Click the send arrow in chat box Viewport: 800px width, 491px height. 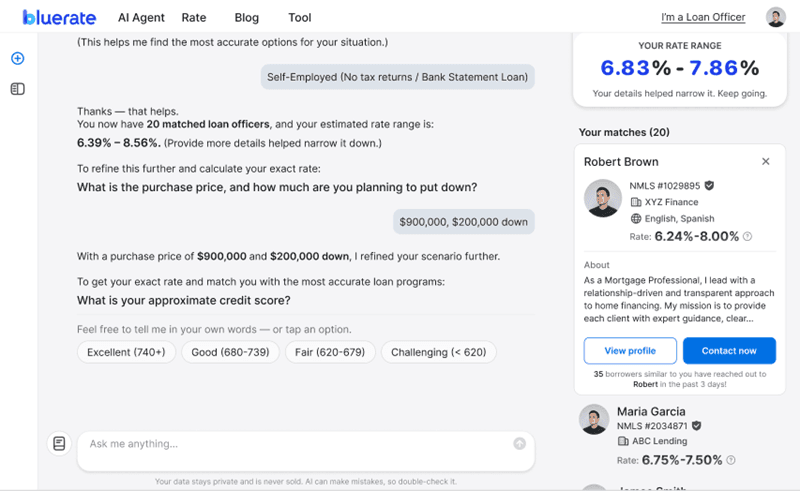(519, 444)
